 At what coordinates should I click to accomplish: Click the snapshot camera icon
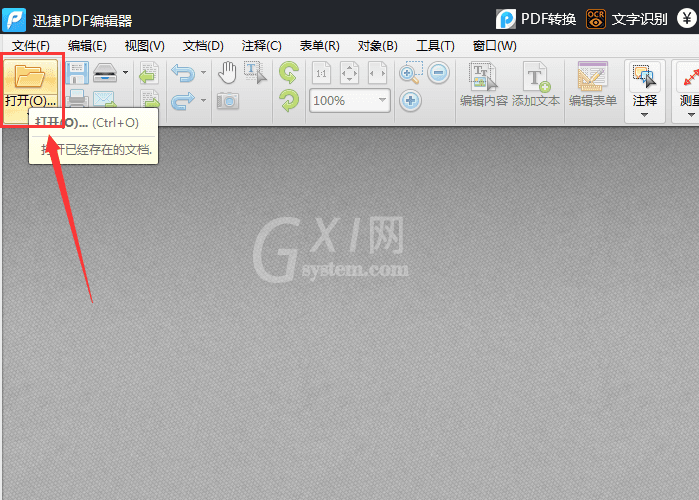228,101
